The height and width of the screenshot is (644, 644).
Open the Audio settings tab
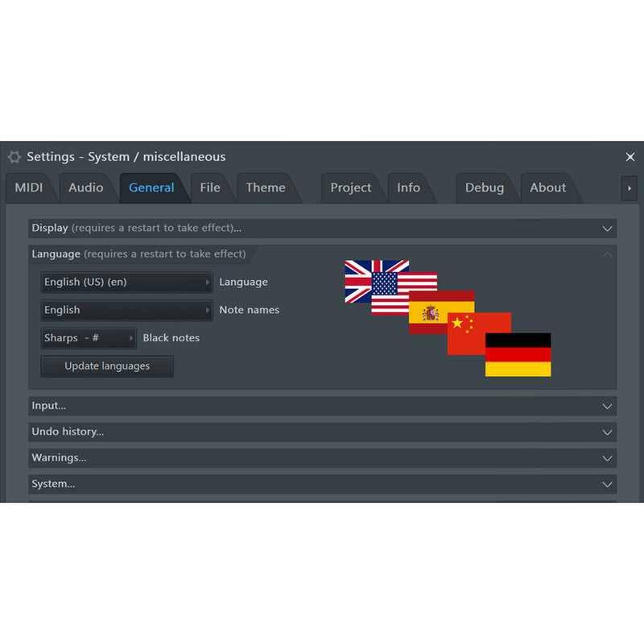click(85, 188)
